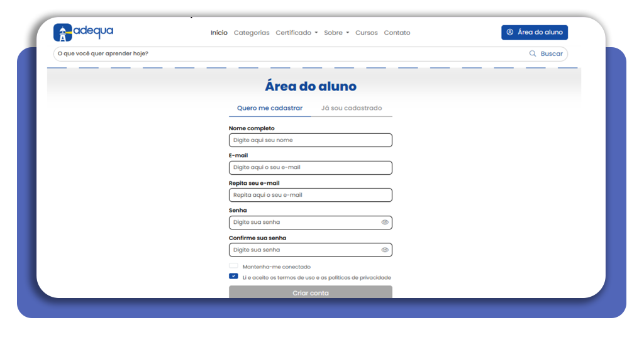
Task: Click the course search box
Action: click(283, 54)
